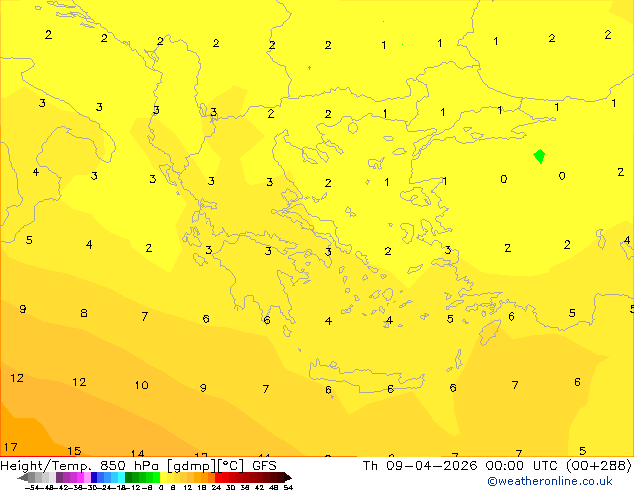The width and height of the screenshot is (634, 490).
Task: Pick the dark purple legend swatch
Action: pos(59,477)
